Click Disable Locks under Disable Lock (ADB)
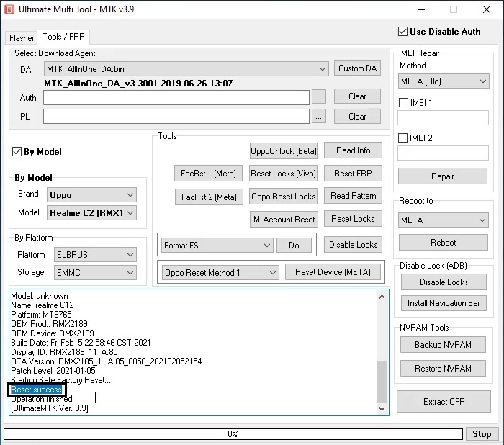The image size is (504, 445). tap(444, 282)
